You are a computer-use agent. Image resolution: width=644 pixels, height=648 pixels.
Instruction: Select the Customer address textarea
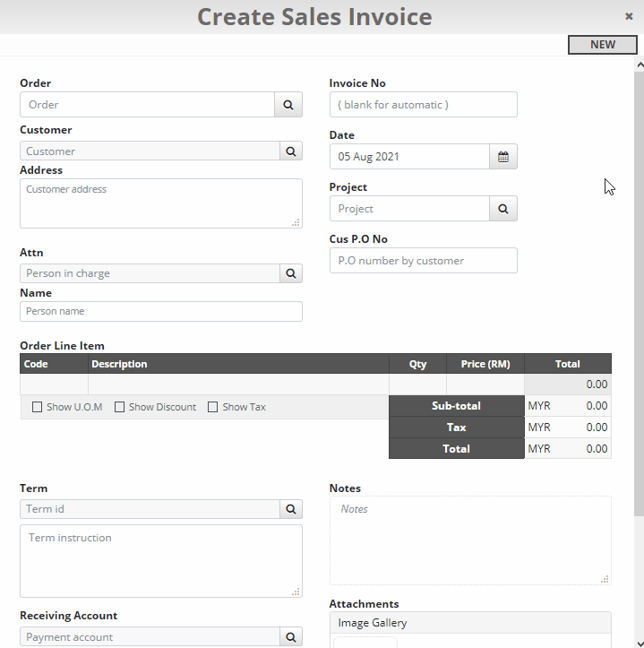click(x=161, y=203)
